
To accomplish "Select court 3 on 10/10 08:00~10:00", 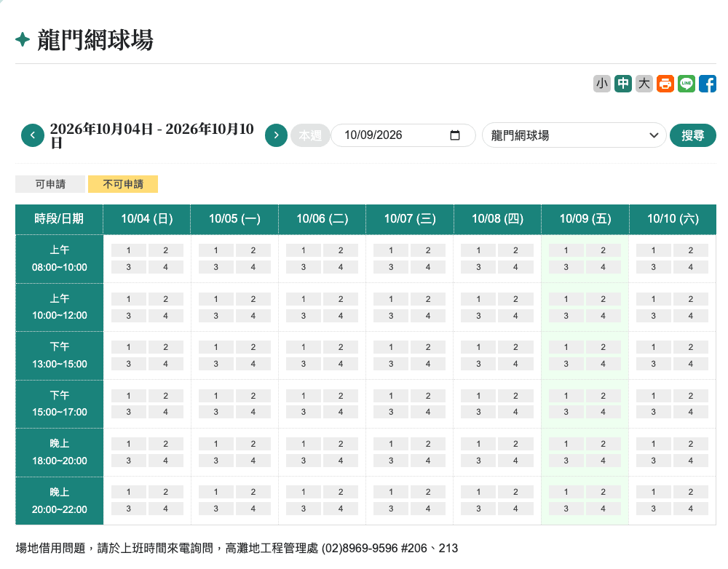I will tap(653, 267).
